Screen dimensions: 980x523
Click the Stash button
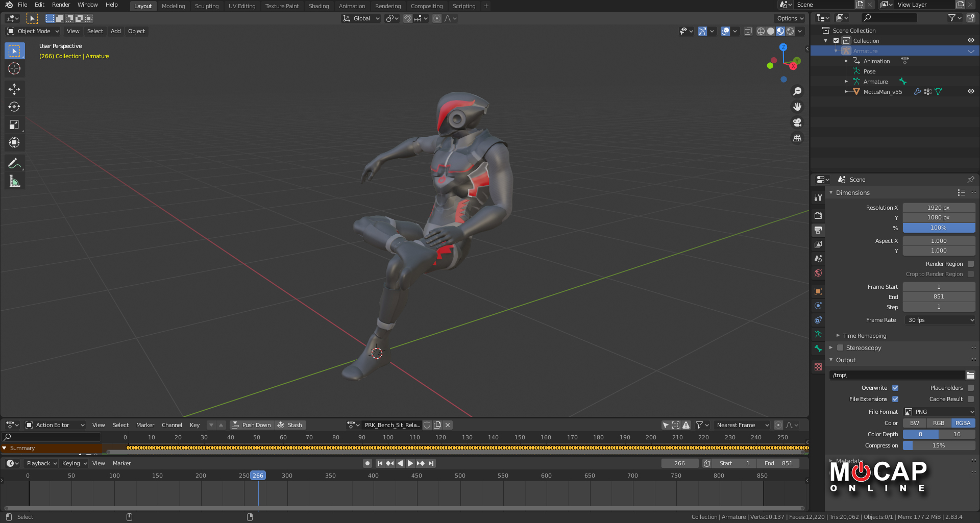tap(290, 425)
